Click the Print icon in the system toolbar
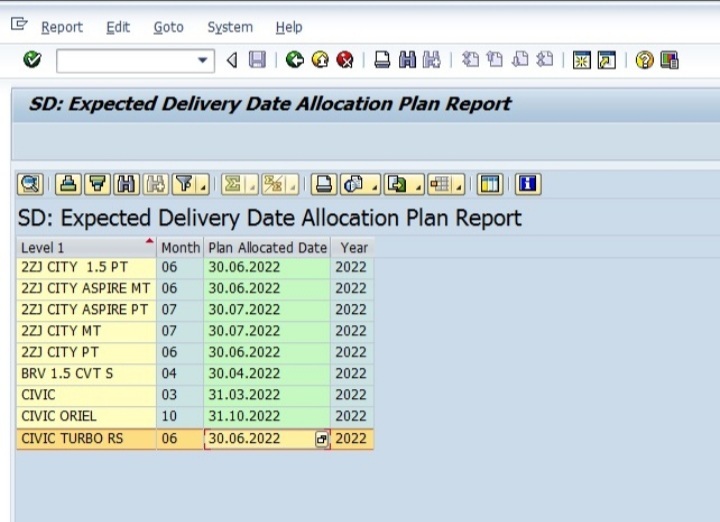Screen dimensions: 720x522 (x=382, y=60)
